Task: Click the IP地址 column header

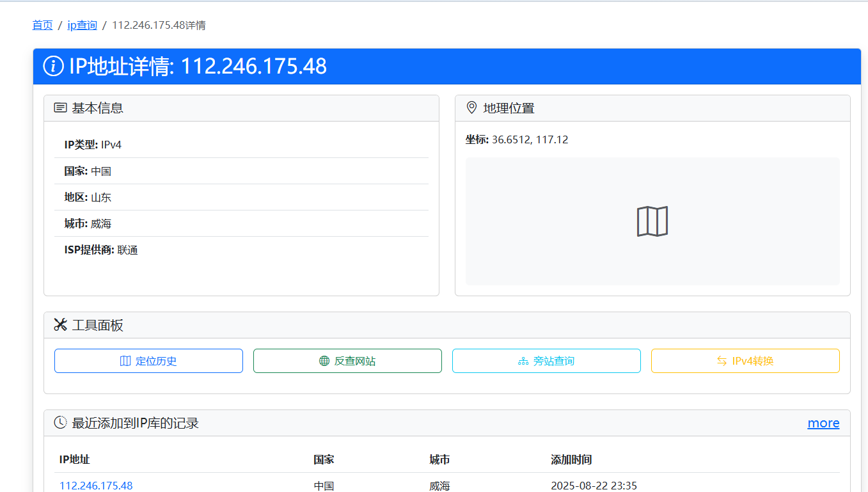Action: [74, 459]
